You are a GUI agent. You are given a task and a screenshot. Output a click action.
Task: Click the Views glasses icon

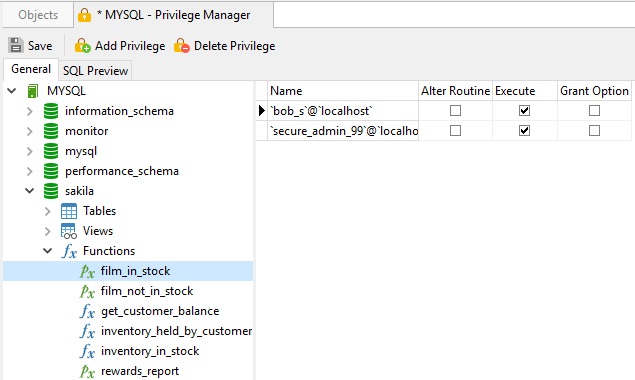[68, 231]
